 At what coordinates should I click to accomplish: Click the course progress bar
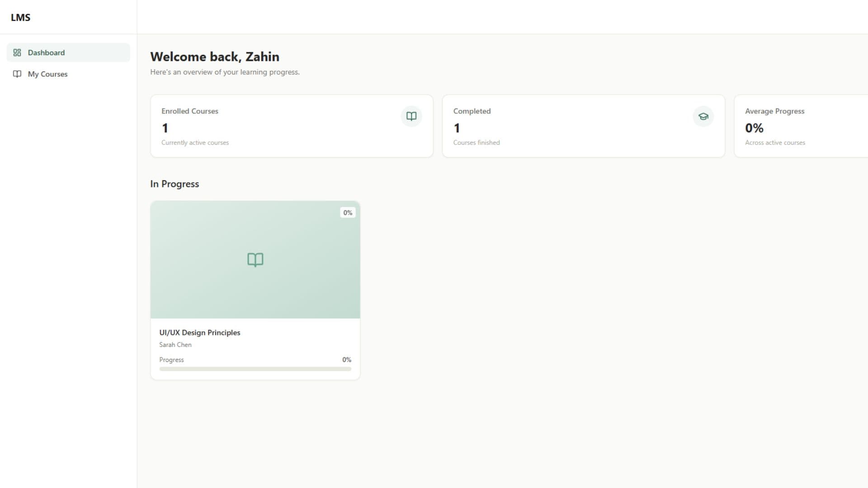(x=255, y=369)
